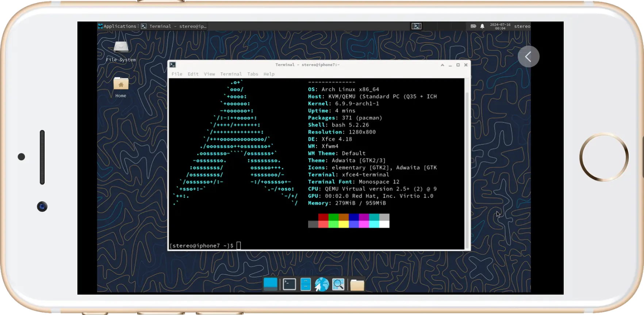
Task: Click the "WM Theme: Default" line
Action: click(337, 153)
